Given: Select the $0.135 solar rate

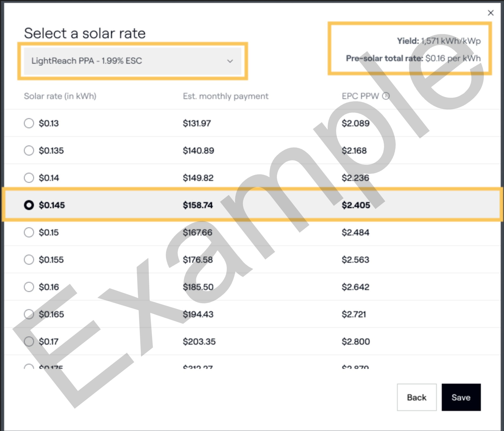Looking at the screenshot, I should [x=29, y=150].
